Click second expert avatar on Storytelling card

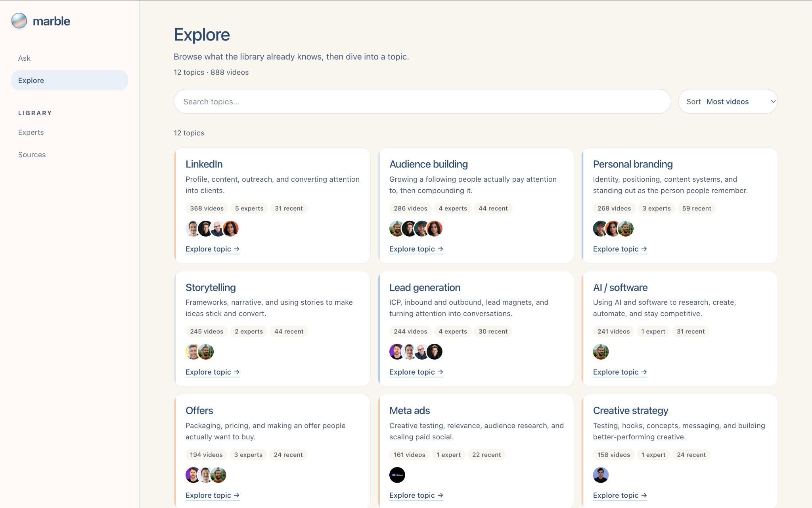tap(206, 352)
